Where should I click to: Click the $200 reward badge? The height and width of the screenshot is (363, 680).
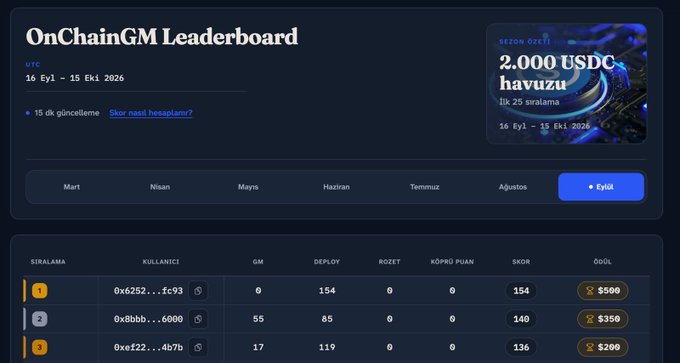(603, 347)
